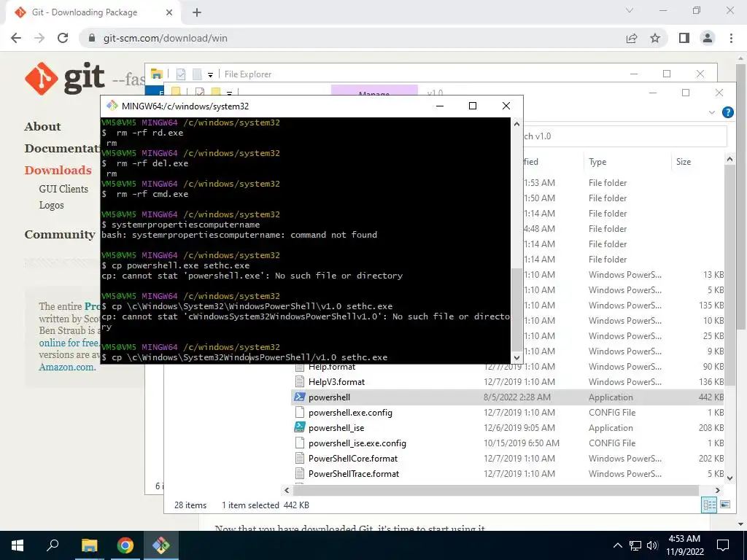The height and width of the screenshot is (560, 747).
Task: Sort by the Size column header
Action: coord(683,162)
